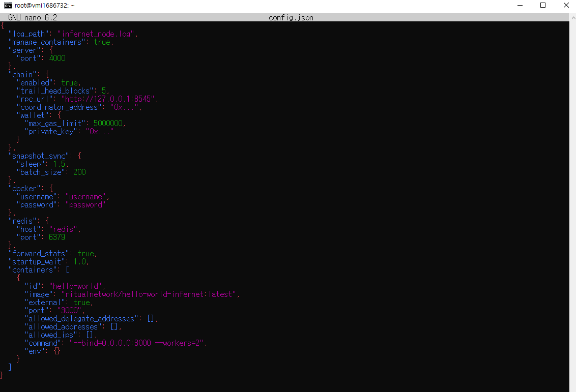Click the coordinator_address "0x..." value
576x392 pixels.
click(x=124, y=107)
